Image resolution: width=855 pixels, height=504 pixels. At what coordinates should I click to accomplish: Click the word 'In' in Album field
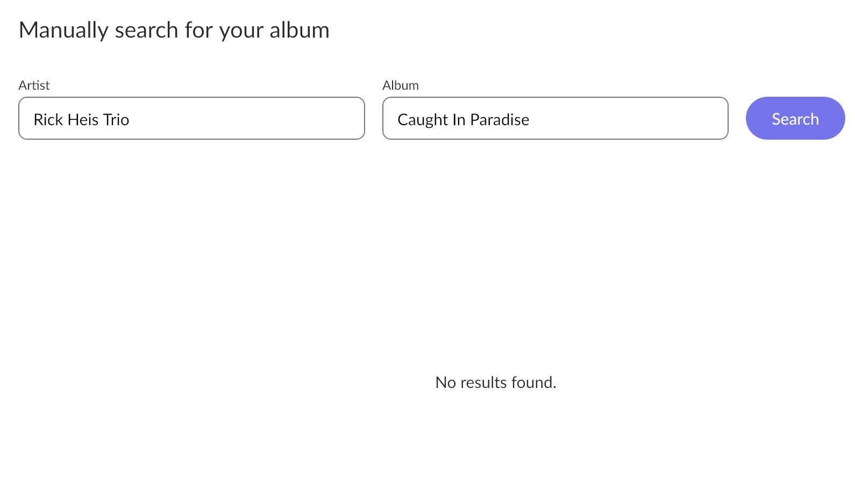tap(459, 119)
